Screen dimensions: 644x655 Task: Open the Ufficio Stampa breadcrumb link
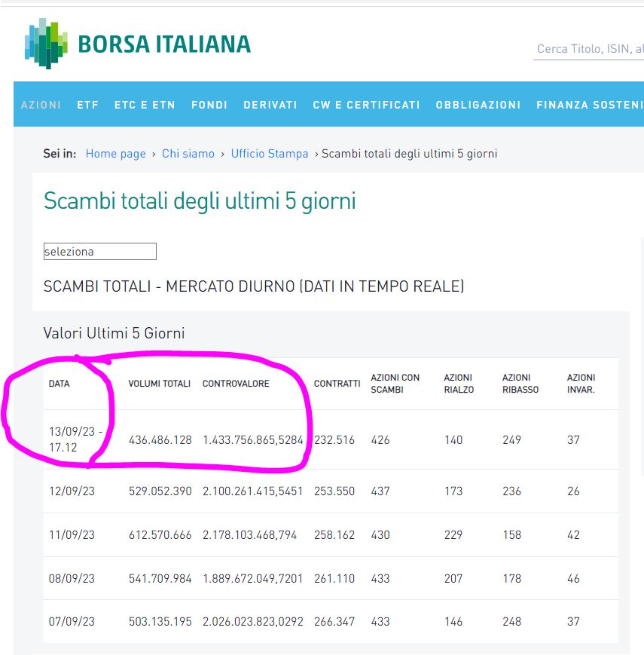[x=270, y=154]
